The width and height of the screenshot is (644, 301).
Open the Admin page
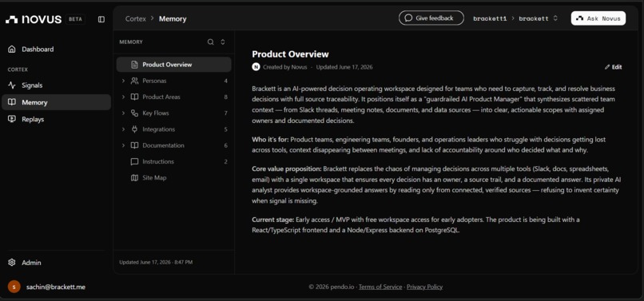click(56, 263)
